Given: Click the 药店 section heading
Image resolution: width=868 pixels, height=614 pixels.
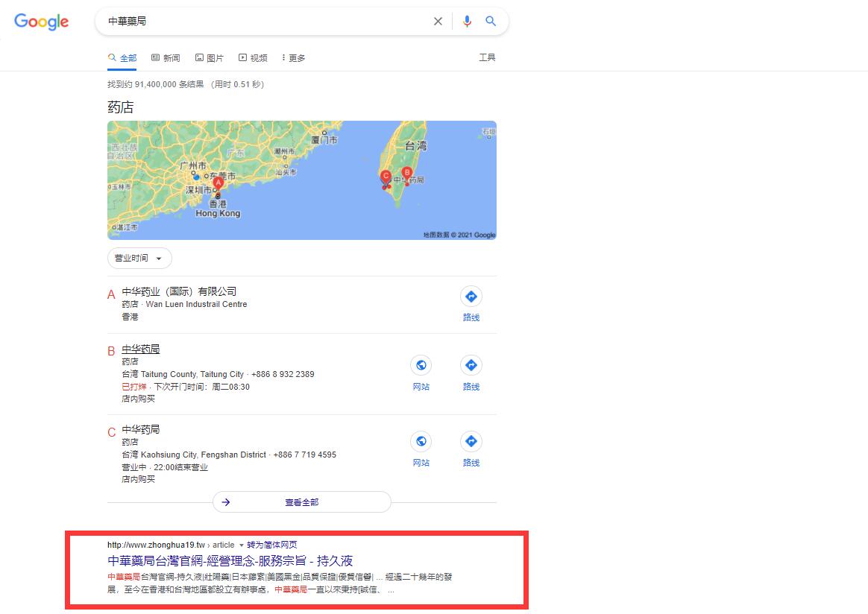Looking at the screenshot, I should [121, 107].
